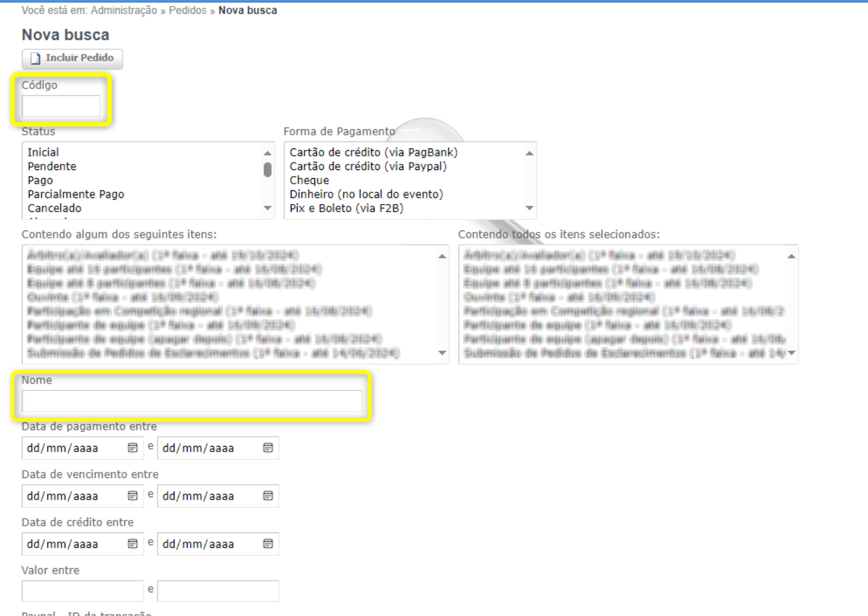Click first Data de vencimento date field
The width and height of the screenshot is (868, 616).
(83, 496)
